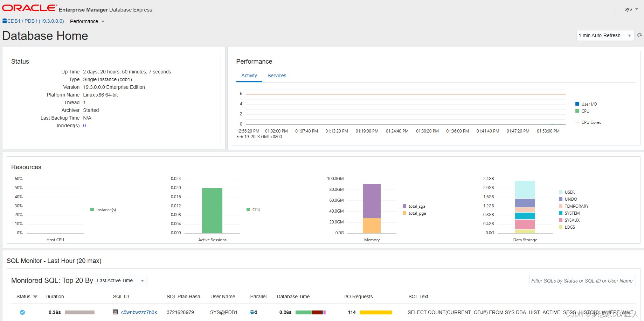Click the light blue USER storage bar segment

click(525, 190)
